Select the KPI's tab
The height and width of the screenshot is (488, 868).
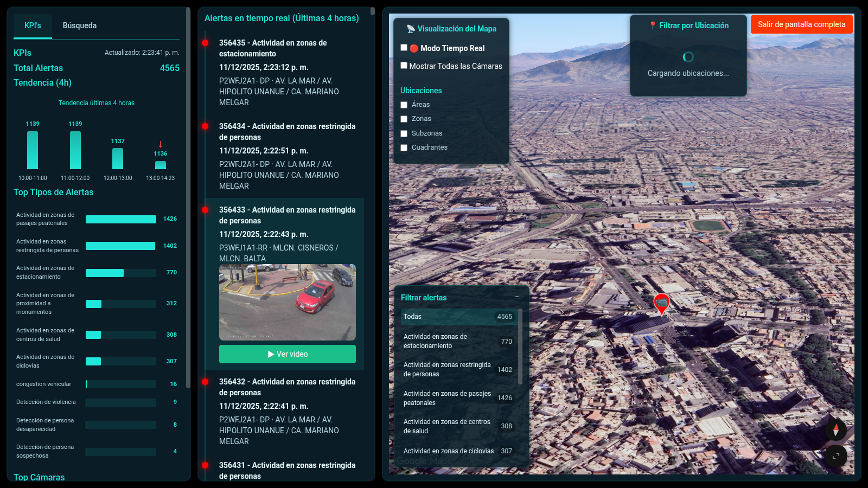(x=32, y=25)
